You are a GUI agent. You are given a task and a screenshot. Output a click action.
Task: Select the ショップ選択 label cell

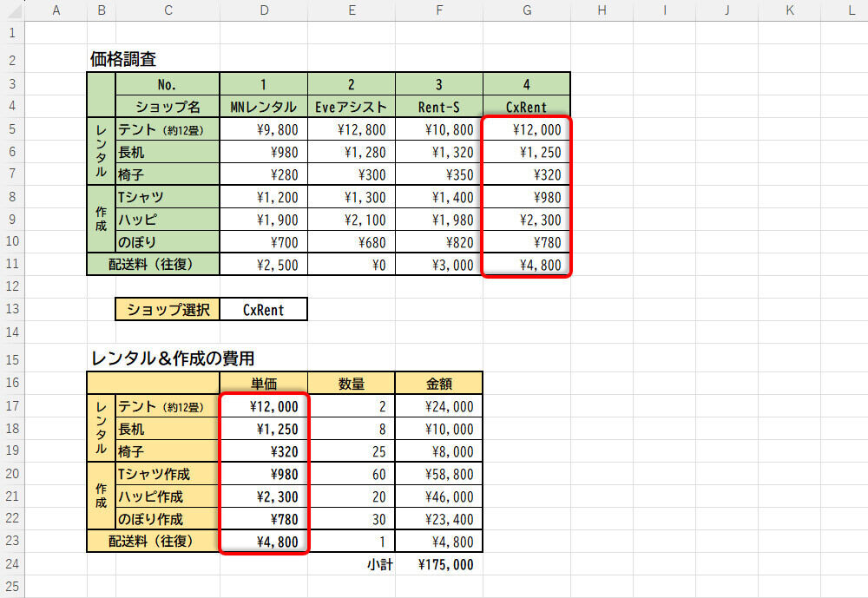click(168, 310)
